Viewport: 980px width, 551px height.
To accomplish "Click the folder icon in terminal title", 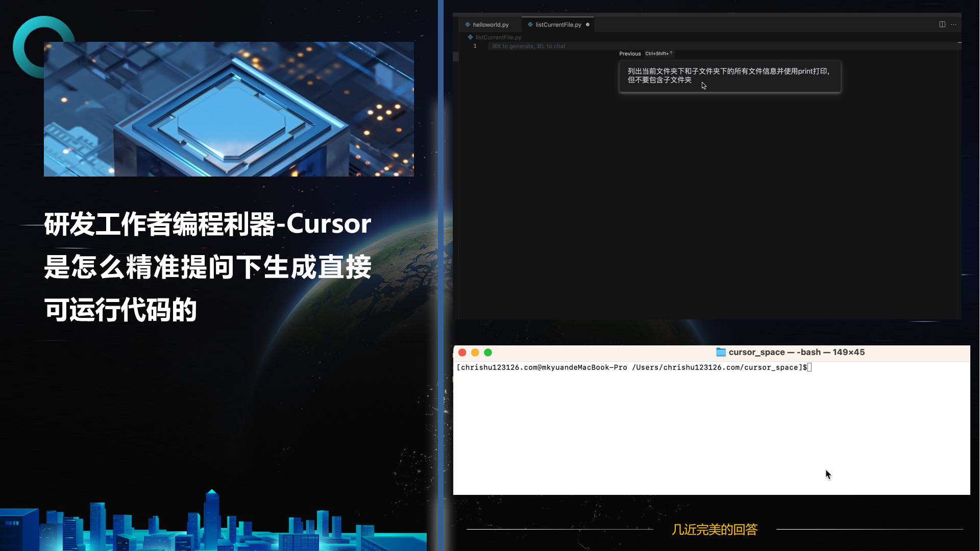I will point(721,352).
